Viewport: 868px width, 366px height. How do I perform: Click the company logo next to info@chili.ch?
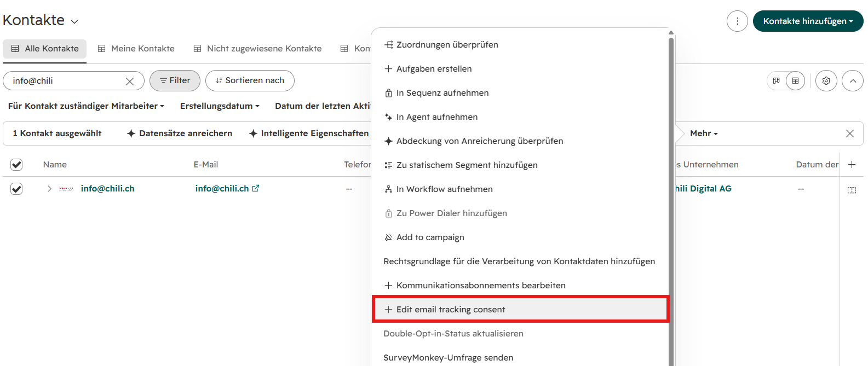tap(66, 189)
